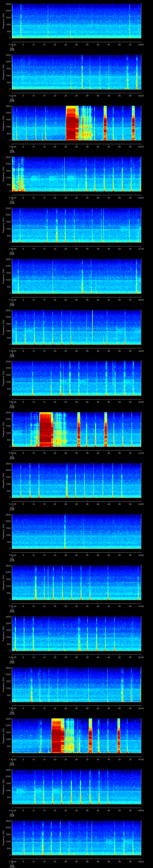The image size is (153, 868).
Task: Click the "7:35:00" time axis label
Action: click(x=12, y=708)
